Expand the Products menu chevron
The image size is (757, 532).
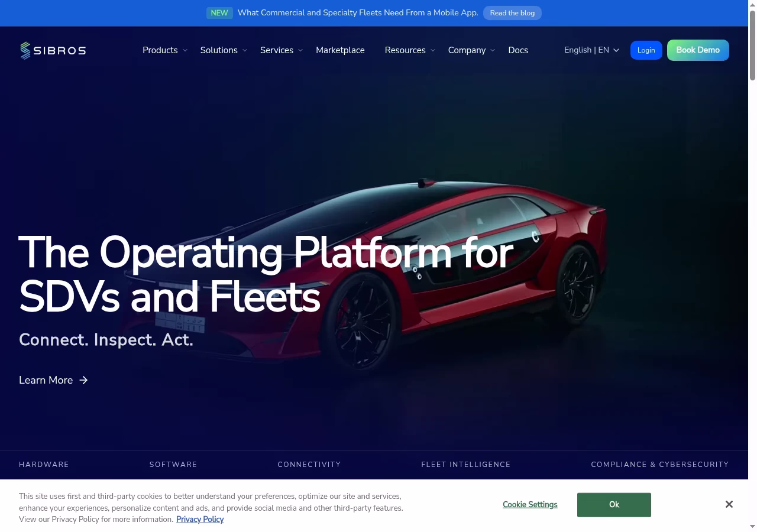pyautogui.click(x=185, y=50)
